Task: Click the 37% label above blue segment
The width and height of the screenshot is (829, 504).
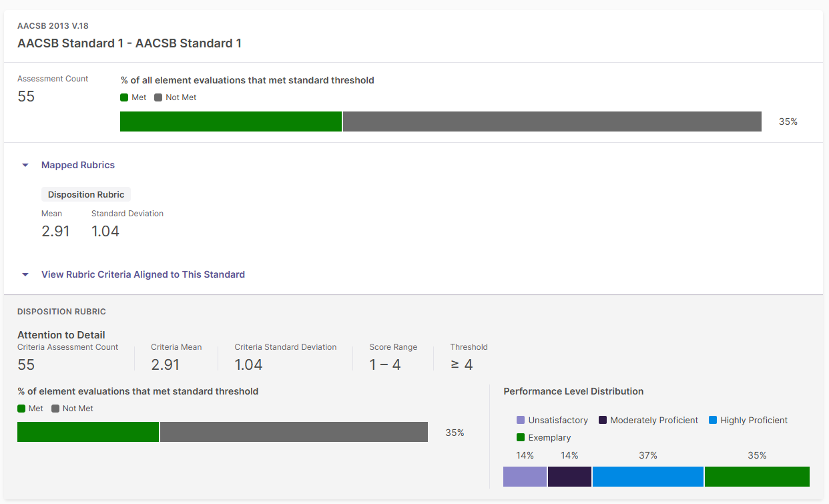Action: coord(648,455)
